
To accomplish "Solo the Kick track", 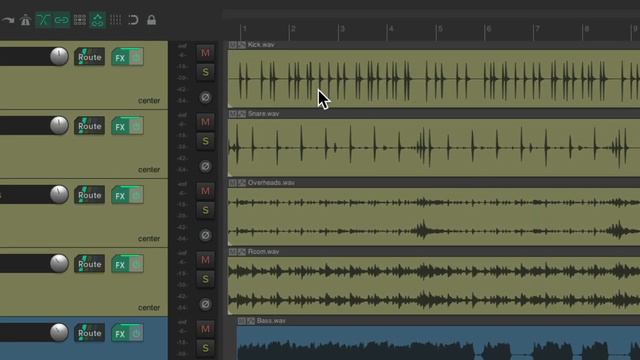I will click(x=205, y=72).
